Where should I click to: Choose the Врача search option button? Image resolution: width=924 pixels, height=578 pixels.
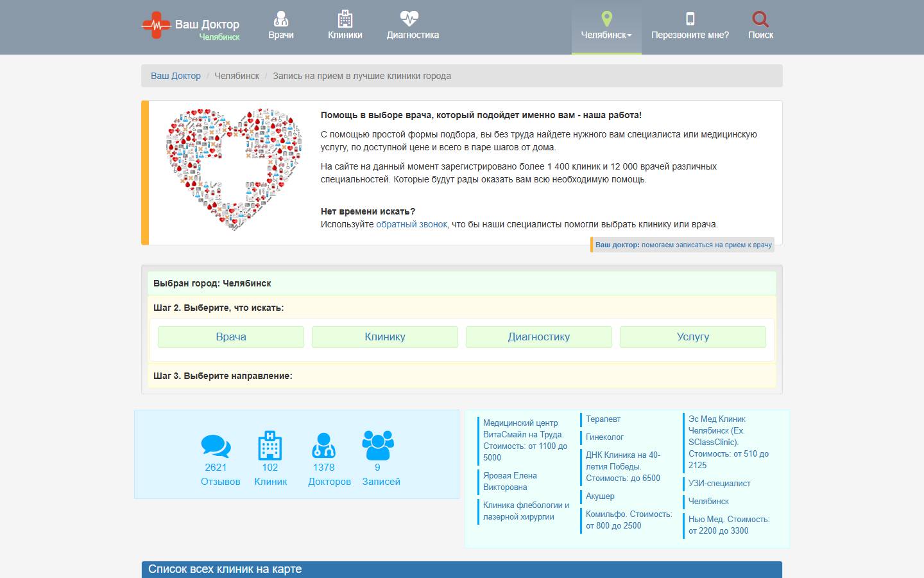click(x=231, y=337)
